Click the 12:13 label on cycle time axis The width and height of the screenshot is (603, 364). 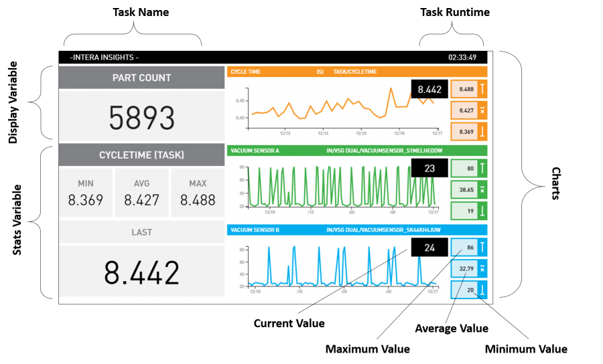point(285,133)
